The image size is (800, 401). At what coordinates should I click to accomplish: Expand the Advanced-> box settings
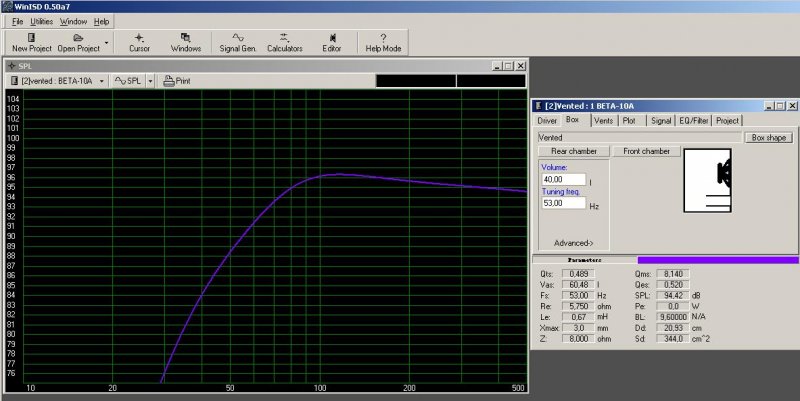coord(574,243)
